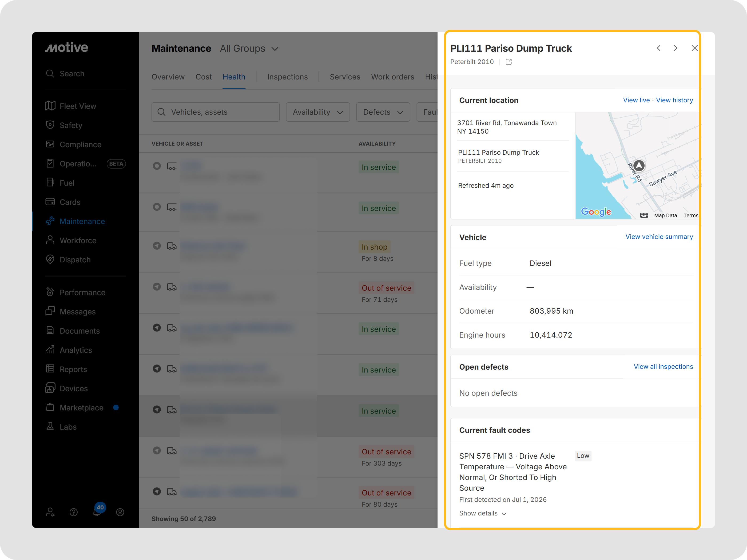Viewport: 747px width, 560px height.
Task: Click 'First detected on Jul 1, 2026'
Action: pos(503,500)
